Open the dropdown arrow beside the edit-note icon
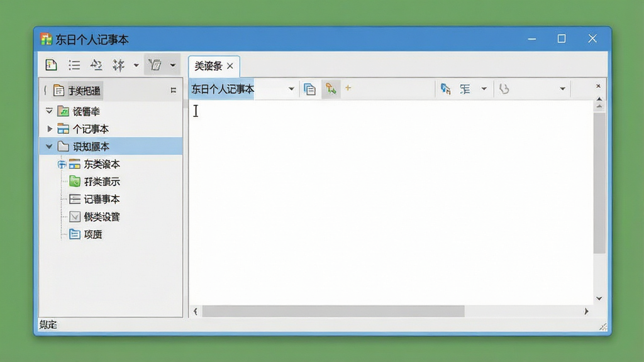 [x=173, y=65]
